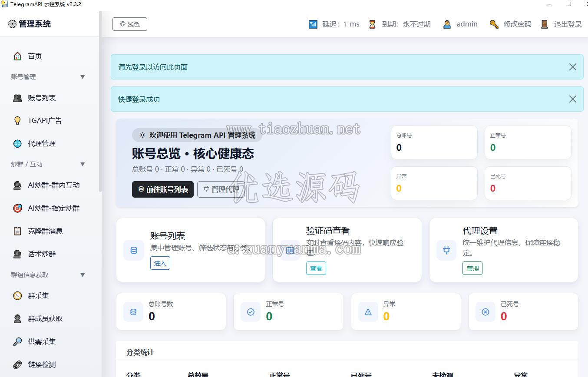Image resolution: width=588 pixels, height=377 pixels.
Task: Toggle the 浅色 theme button
Action: pyautogui.click(x=130, y=24)
